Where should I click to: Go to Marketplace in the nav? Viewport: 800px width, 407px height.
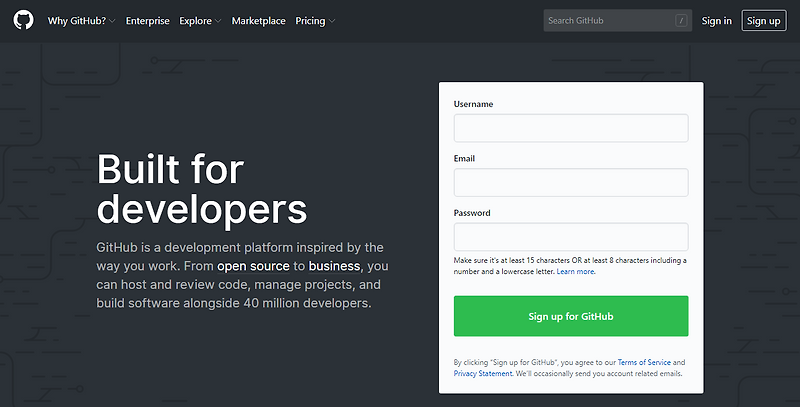pyautogui.click(x=259, y=21)
